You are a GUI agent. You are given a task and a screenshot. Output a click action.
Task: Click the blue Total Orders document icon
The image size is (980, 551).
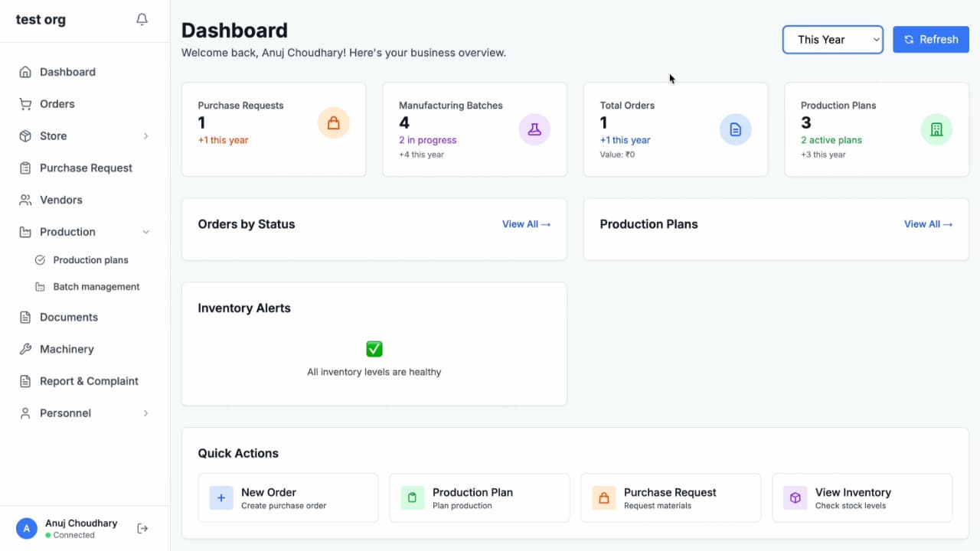pyautogui.click(x=735, y=129)
